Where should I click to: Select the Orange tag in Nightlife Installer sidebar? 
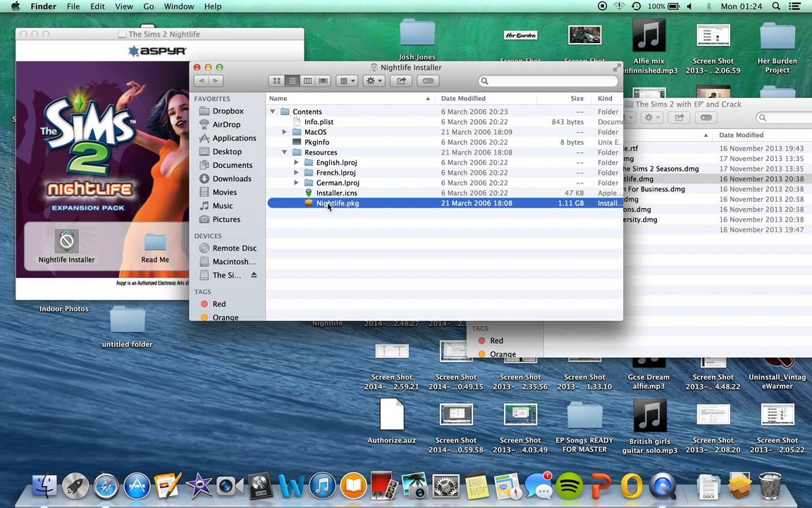point(227,317)
